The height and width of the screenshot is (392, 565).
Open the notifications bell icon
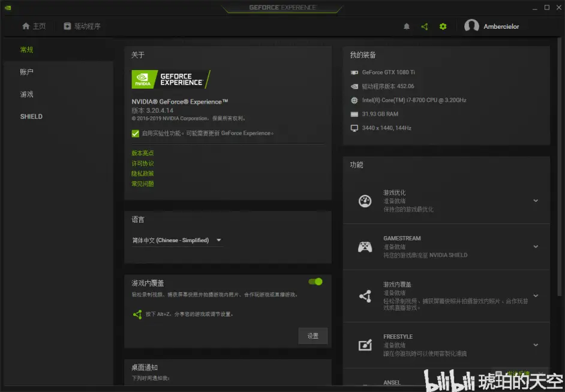click(x=407, y=26)
